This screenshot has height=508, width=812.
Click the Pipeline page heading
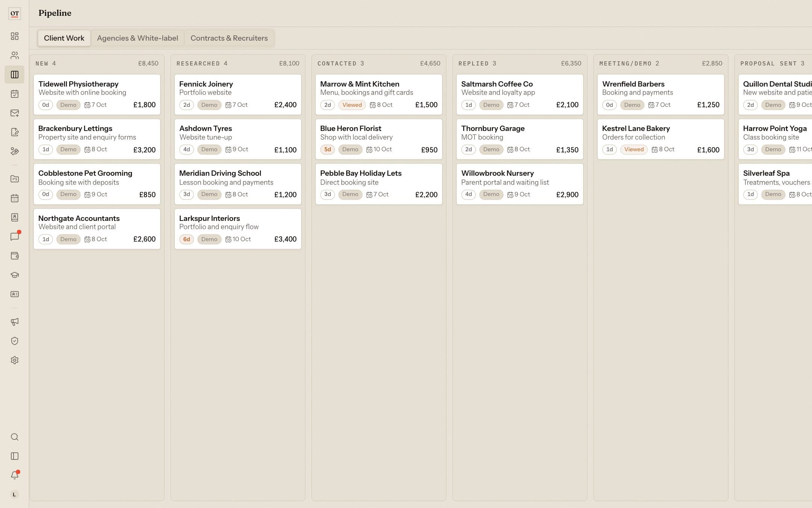(x=55, y=13)
